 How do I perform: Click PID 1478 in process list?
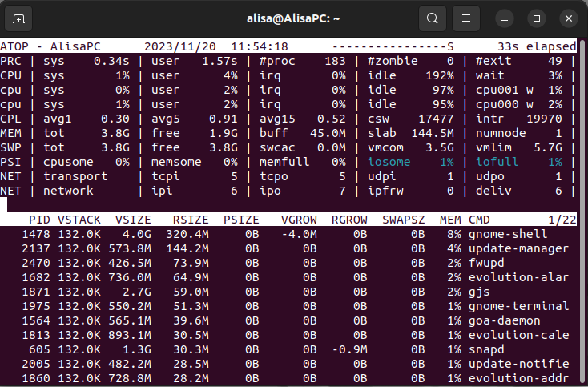[36, 234]
